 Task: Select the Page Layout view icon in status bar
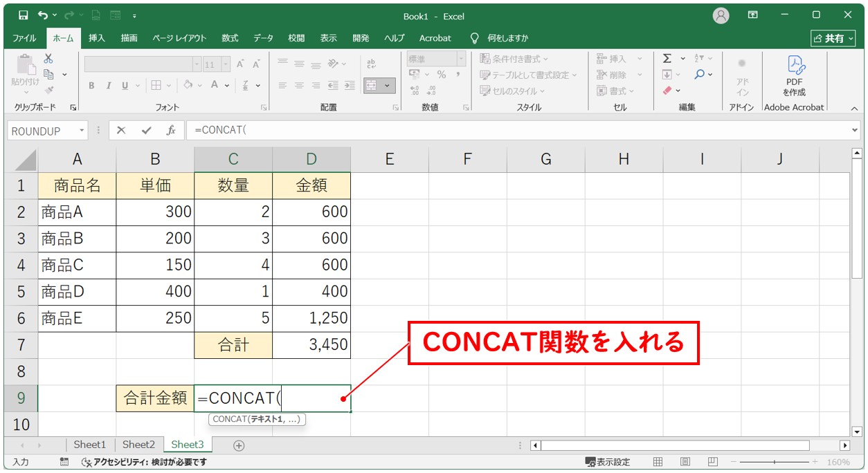coord(685,461)
